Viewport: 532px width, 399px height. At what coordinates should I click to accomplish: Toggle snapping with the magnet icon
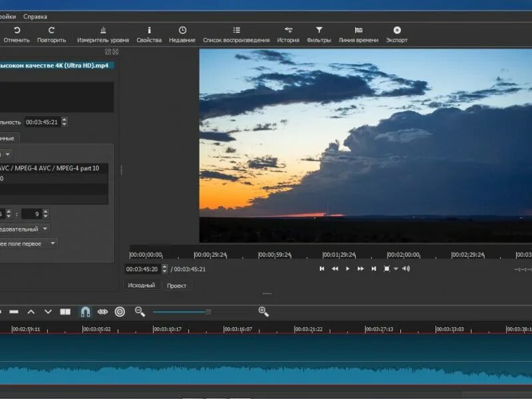[x=85, y=311]
